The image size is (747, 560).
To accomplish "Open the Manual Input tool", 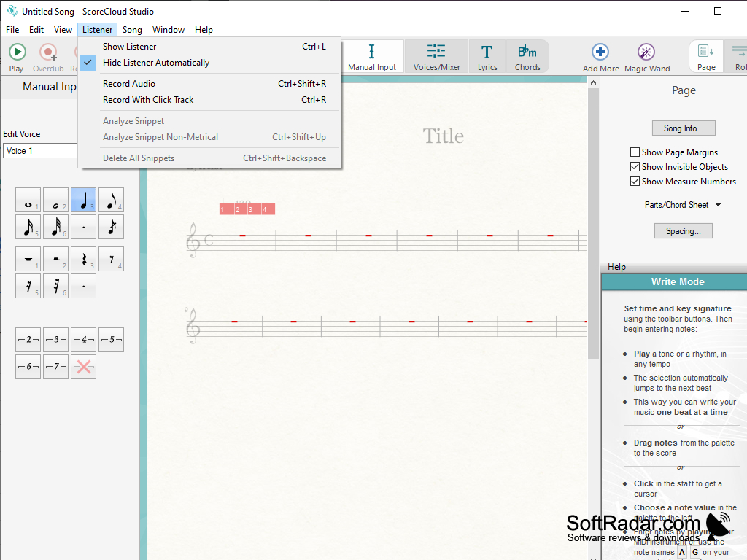I will [371, 57].
